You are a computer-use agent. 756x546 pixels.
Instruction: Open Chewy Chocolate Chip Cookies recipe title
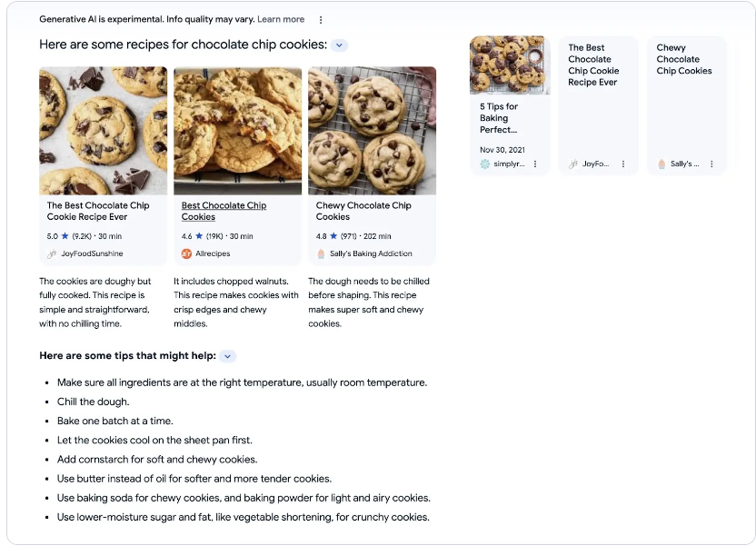coord(363,211)
